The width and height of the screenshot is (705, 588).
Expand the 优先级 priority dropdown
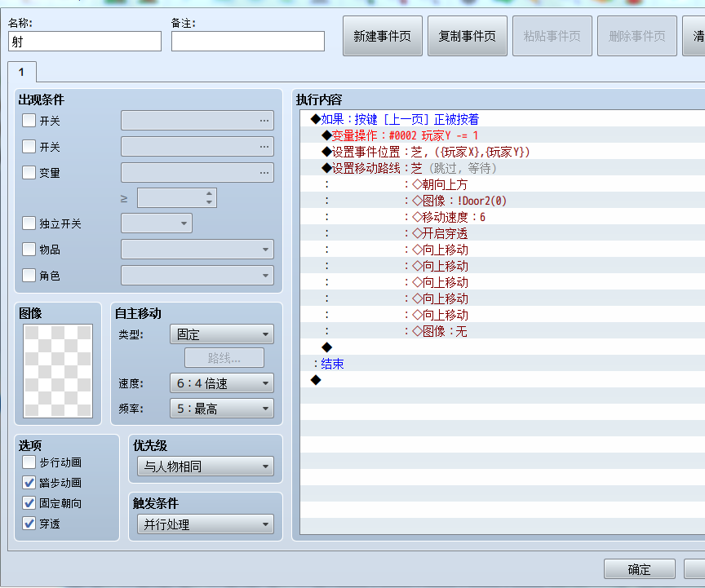[x=206, y=466]
